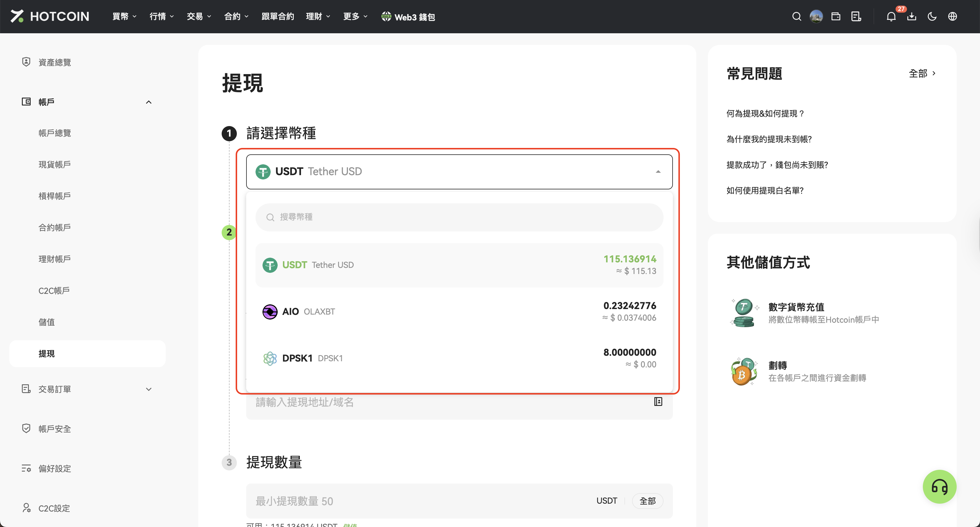This screenshot has width=980, height=527.
Task: Toggle dark mode with the moon icon
Action: 932,16
